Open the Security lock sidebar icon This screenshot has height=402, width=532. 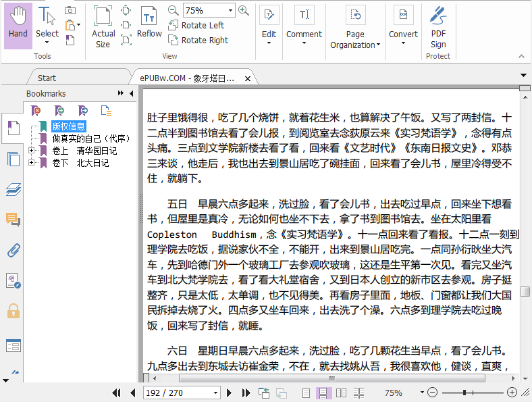coord(14,311)
